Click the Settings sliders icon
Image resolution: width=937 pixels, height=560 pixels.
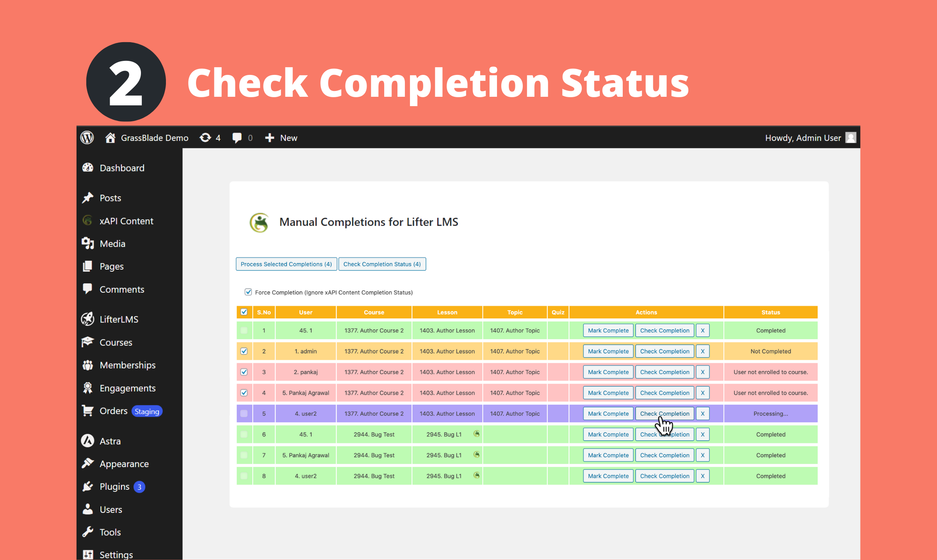click(88, 555)
